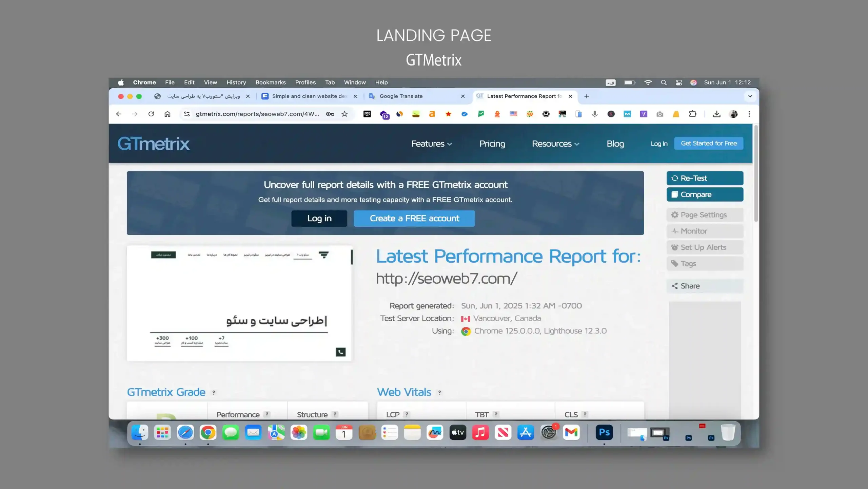
Task: Click the help icon beside Performance
Action: (267, 414)
